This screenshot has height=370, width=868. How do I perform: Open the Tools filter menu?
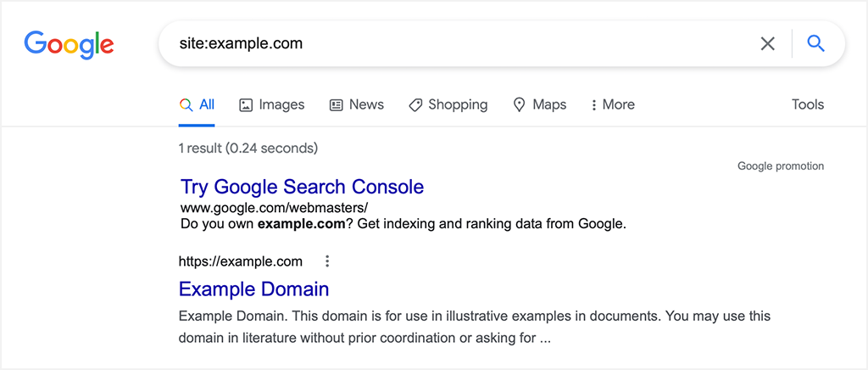(x=808, y=104)
